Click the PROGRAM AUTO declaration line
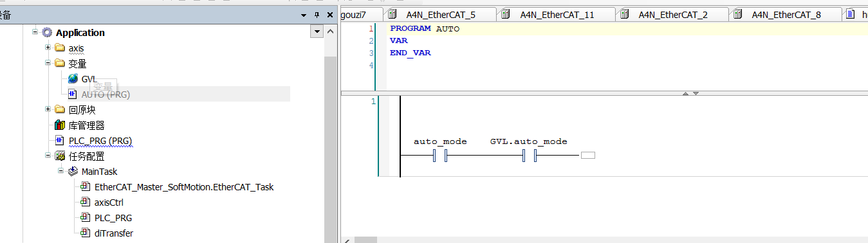Screen dimensions: 868x243 [x=425, y=29]
